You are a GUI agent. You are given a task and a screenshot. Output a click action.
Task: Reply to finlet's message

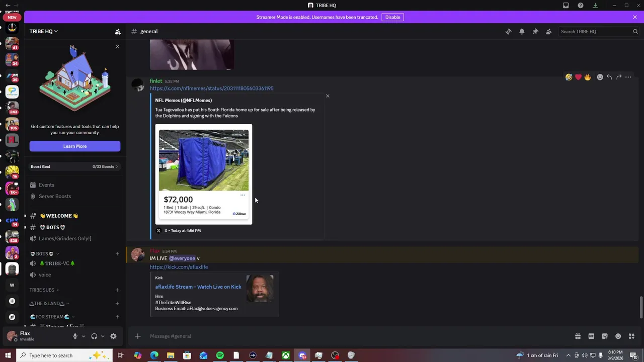point(609,77)
